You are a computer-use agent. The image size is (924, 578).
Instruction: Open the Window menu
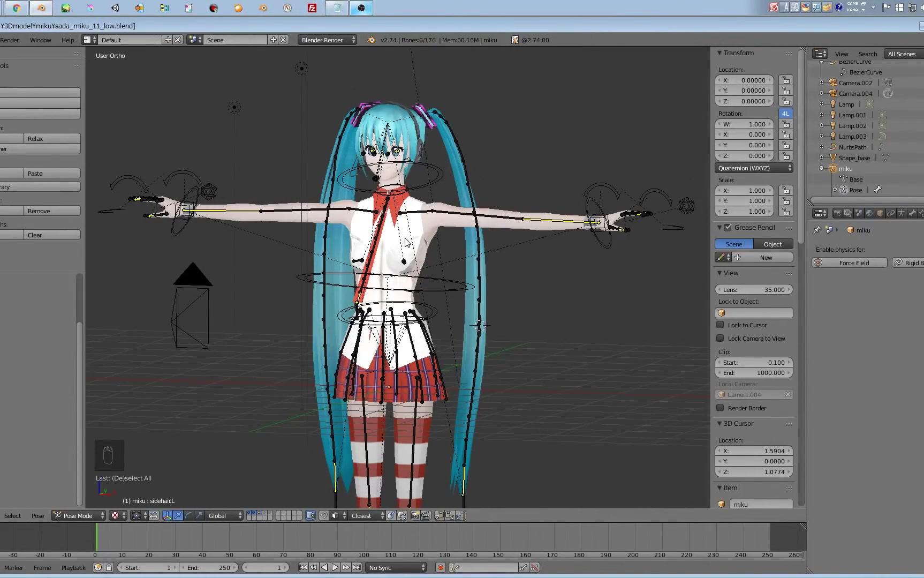41,40
